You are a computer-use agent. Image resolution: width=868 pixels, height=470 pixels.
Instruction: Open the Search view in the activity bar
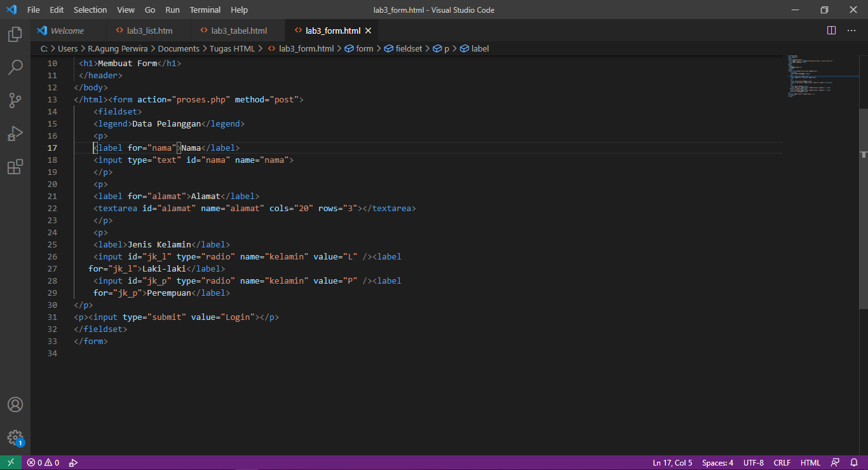pos(15,67)
